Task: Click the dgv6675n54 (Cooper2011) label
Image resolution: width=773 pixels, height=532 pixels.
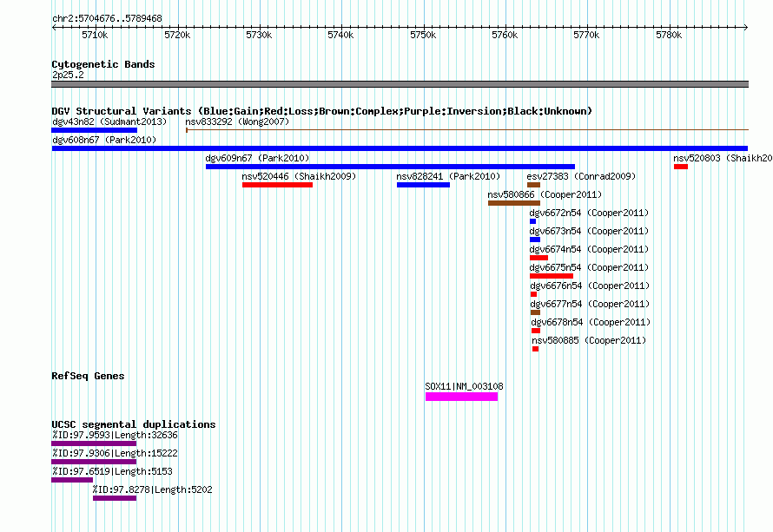Action: pyautogui.click(x=589, y=267)
